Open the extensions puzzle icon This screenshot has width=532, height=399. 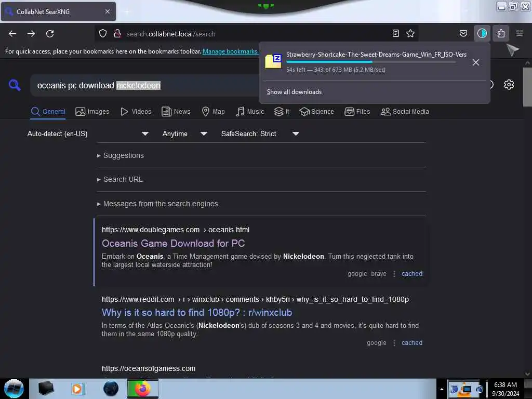click(501, 33)
